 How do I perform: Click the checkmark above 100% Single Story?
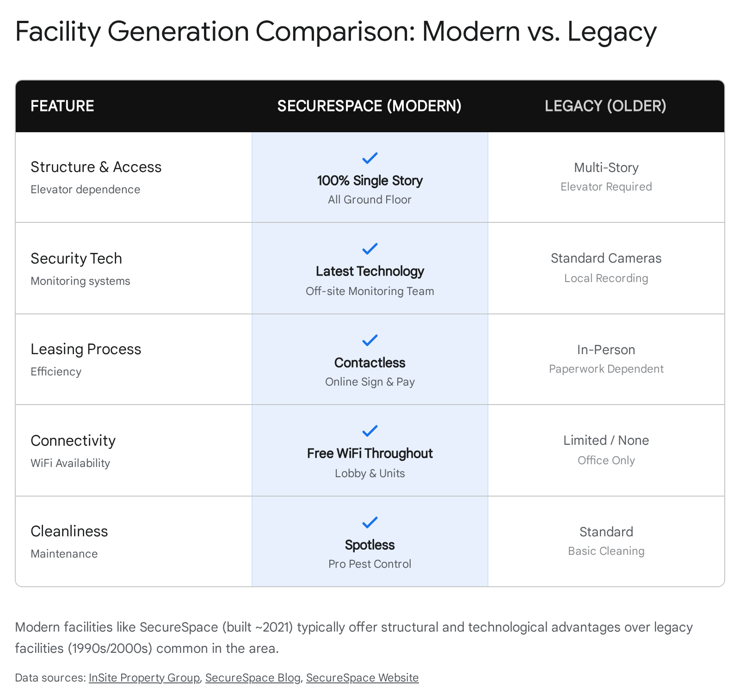tap(370, 158)
